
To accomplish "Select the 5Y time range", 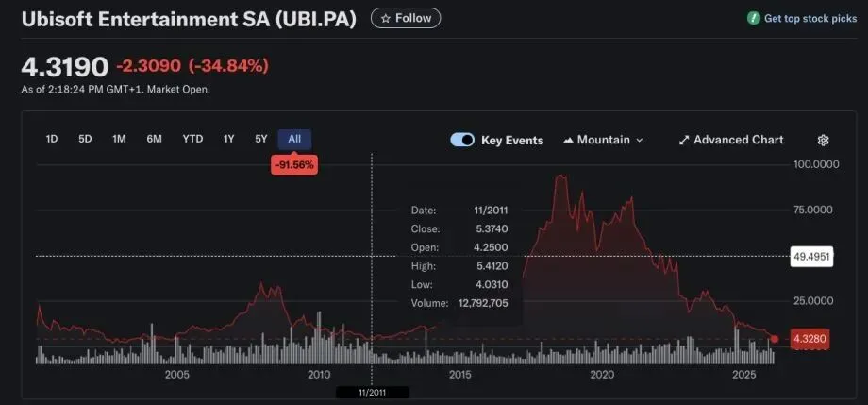I will [261, 139].
